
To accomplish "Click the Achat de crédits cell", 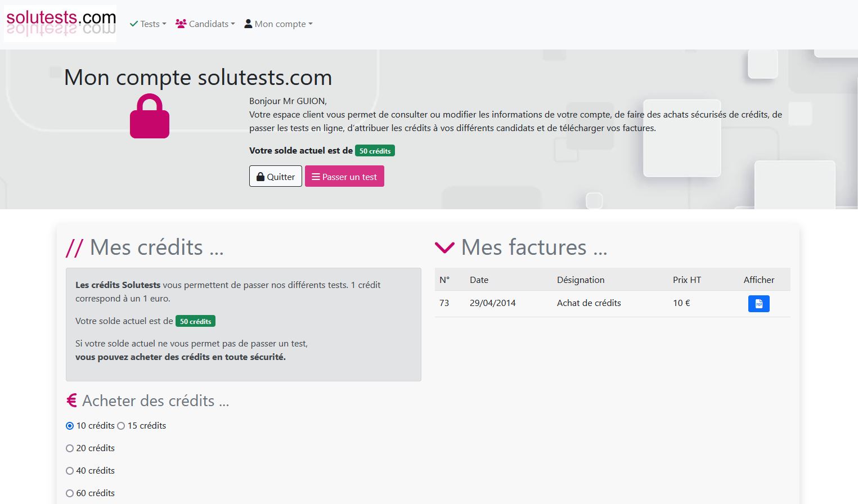I will click(589, 303).
